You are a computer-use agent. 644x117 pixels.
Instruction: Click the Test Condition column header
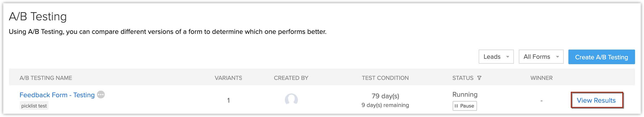coord(385,78)
